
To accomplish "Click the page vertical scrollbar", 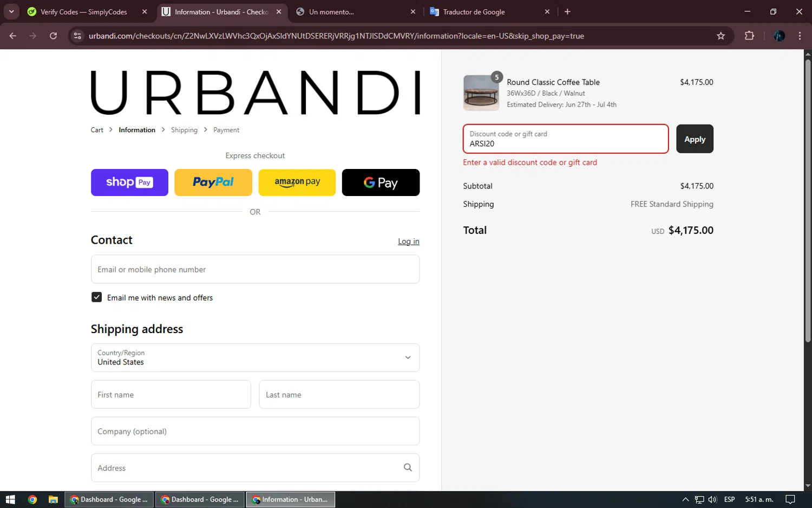I will 808,200.
